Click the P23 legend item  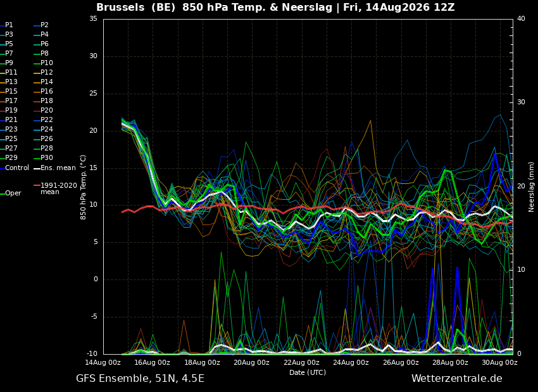pos(9,129)
